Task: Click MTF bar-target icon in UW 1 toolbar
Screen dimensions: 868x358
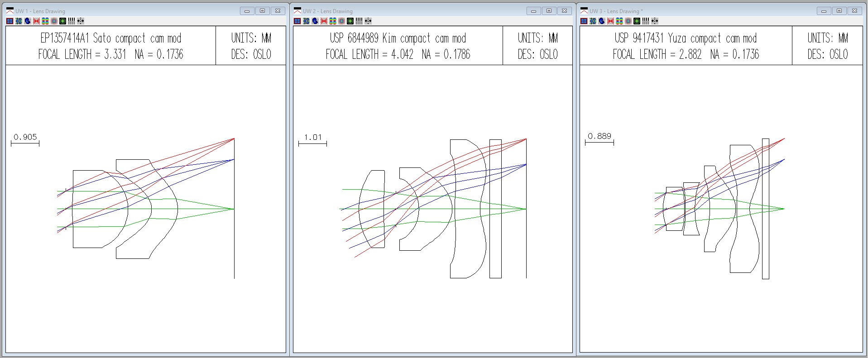Action: pyautogui.click(x=72, y=21)
